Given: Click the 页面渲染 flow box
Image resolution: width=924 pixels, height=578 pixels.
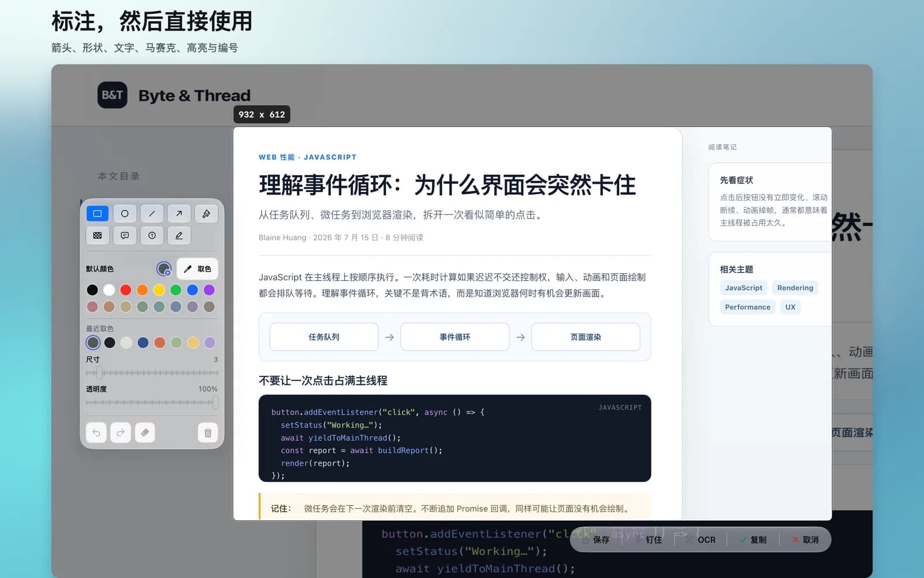Looking at the screenshot, I should (x=586, y=337).
